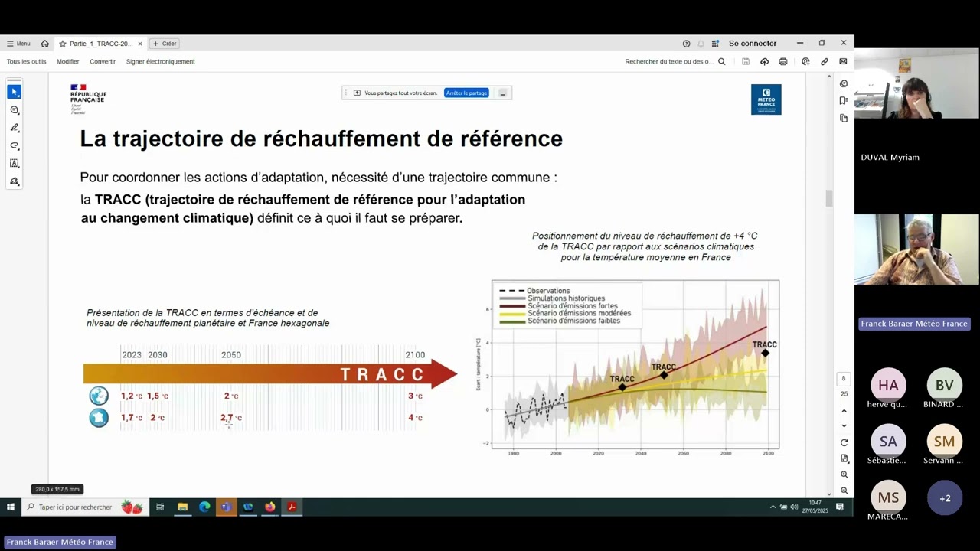
Task: Open Windows notification center icon
Action: tap(840, 507)
